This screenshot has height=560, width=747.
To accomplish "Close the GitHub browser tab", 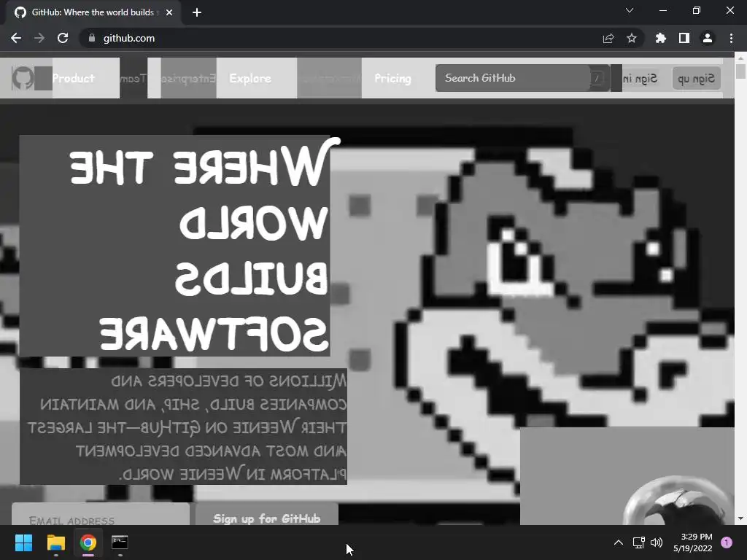I will pos(169,12).
